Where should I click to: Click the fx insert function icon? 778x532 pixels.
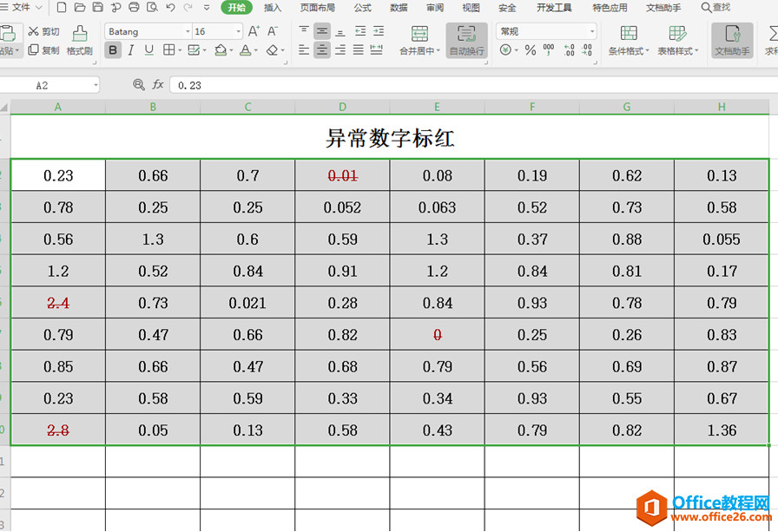(158, 85)
